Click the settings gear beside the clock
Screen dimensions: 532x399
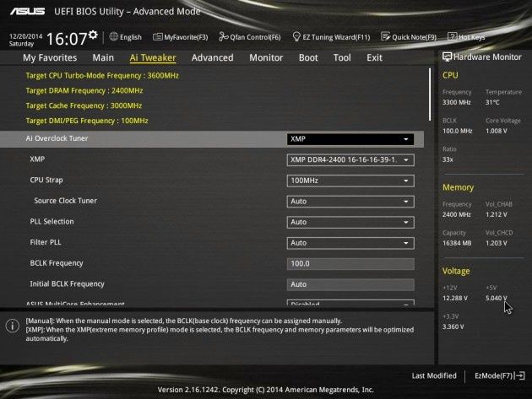pos(93,35)
